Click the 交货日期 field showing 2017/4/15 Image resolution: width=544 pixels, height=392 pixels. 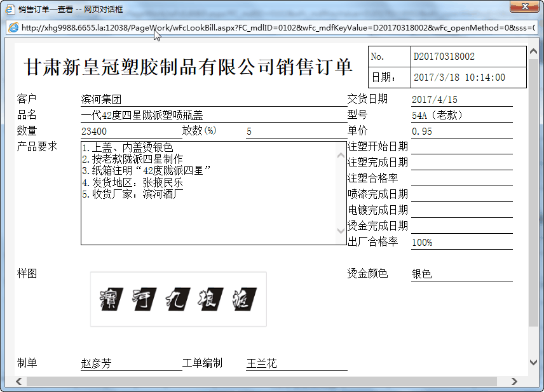[x=461, y=100]
